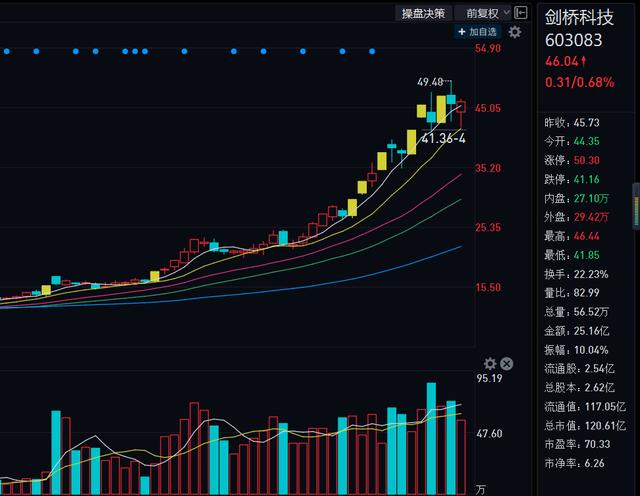Image resolution: width=640 pixels, height=496 pixels.
Task: Click the 总市值 120.61亿 data row
Action: 585,425
